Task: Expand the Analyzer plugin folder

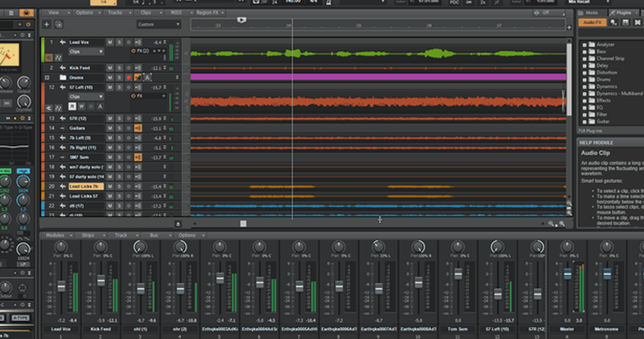Action: coord(584,45)
